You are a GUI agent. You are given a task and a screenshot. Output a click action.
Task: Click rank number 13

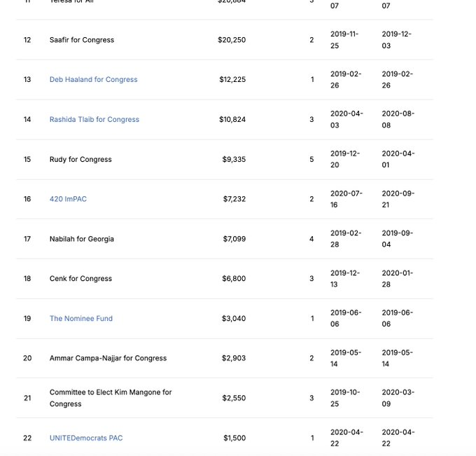click(27, 80)
